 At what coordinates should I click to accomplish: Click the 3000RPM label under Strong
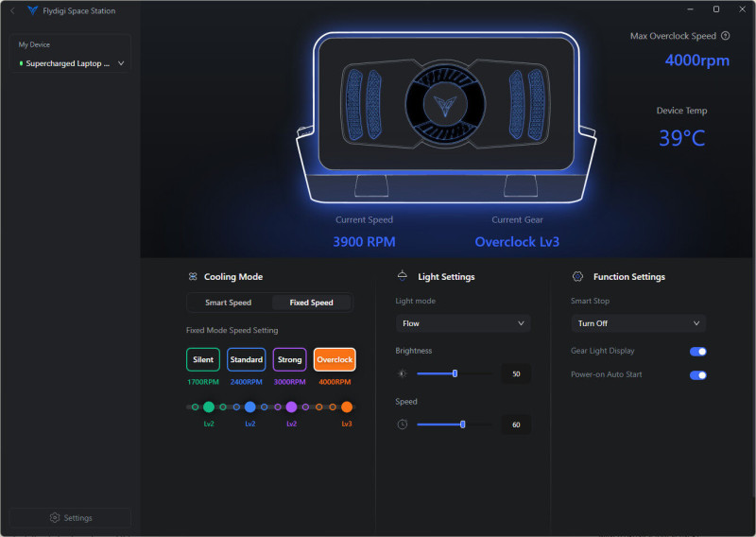[x=290, y=382]
